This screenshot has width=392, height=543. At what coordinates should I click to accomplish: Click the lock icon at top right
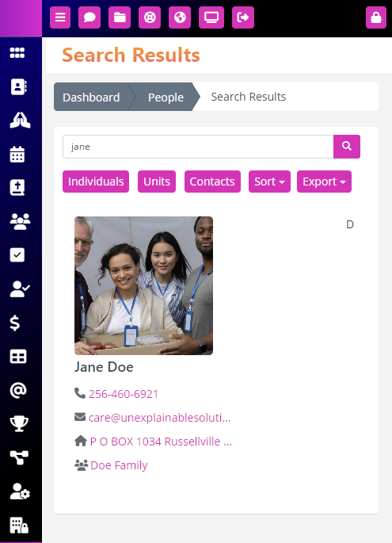(x=376, y=17)
